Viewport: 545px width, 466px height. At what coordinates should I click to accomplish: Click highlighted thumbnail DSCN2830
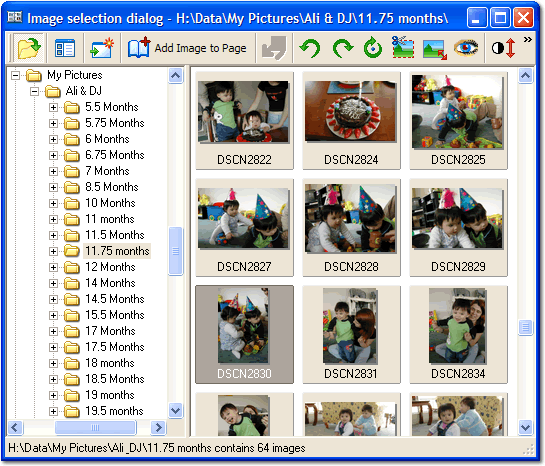point(244,335)
